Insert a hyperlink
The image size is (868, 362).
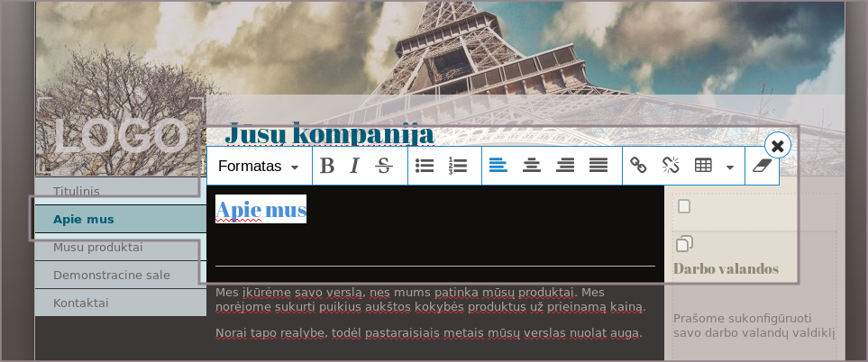[x=638, y=166]
